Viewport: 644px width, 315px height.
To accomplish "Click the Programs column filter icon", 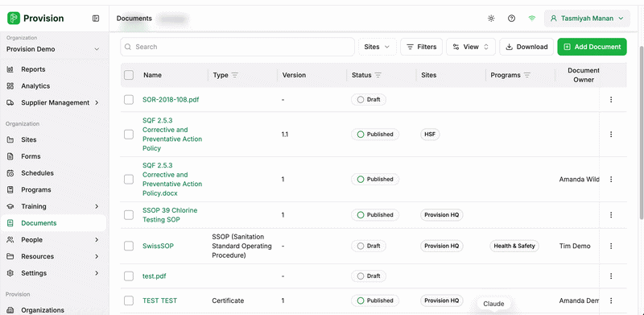I will (x=527, y=75).
